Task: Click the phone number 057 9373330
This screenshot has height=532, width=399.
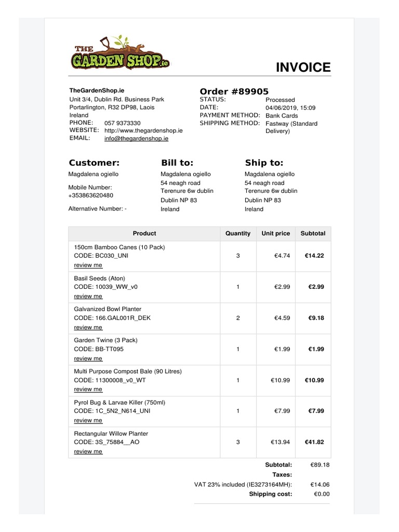Action: tap(123, 123)
